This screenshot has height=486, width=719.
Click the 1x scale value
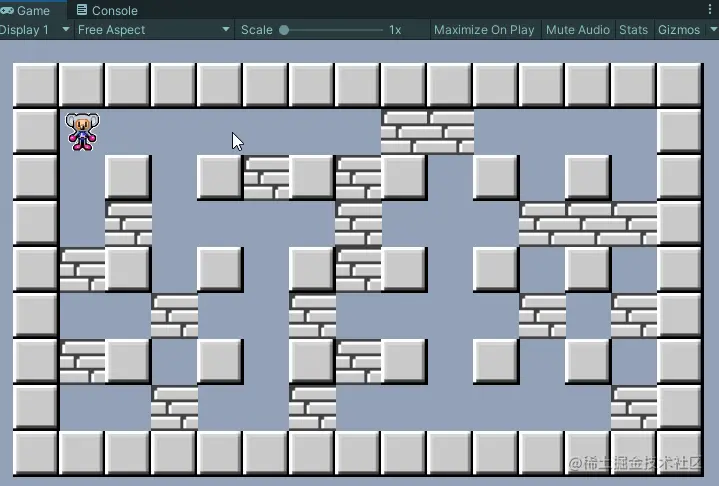tap(395, 30)
